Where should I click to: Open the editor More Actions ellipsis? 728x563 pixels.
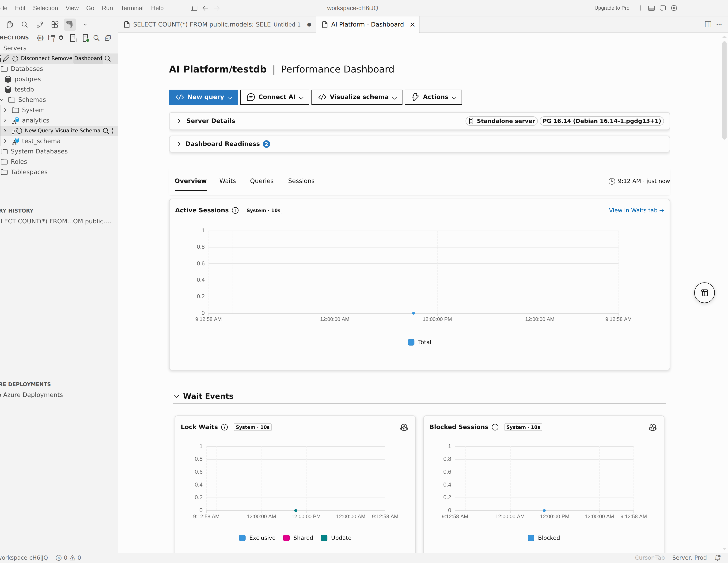719,24
